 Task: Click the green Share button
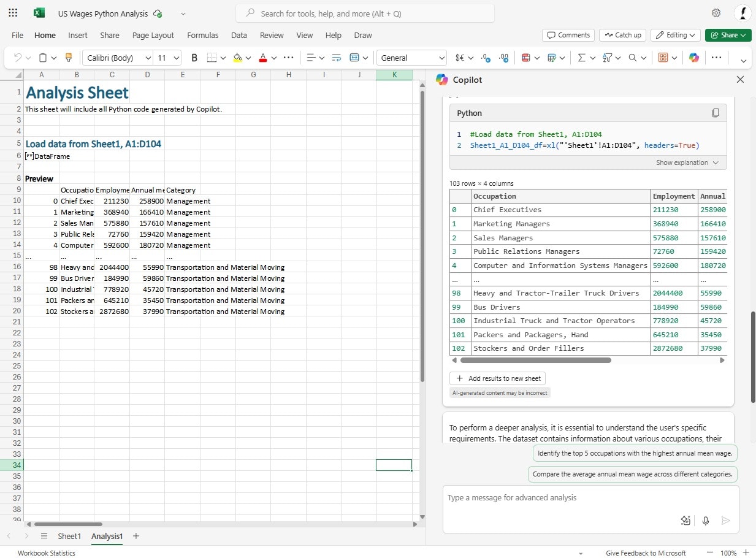tap(728, 35)
